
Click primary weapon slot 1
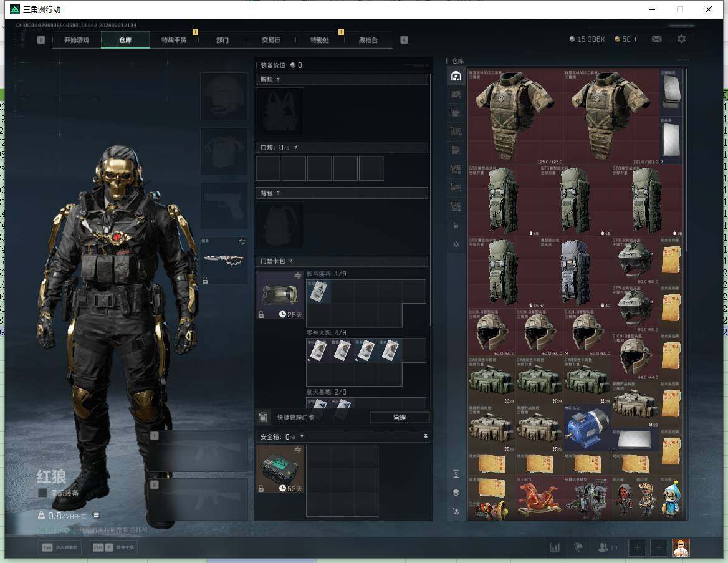[198, 451]
